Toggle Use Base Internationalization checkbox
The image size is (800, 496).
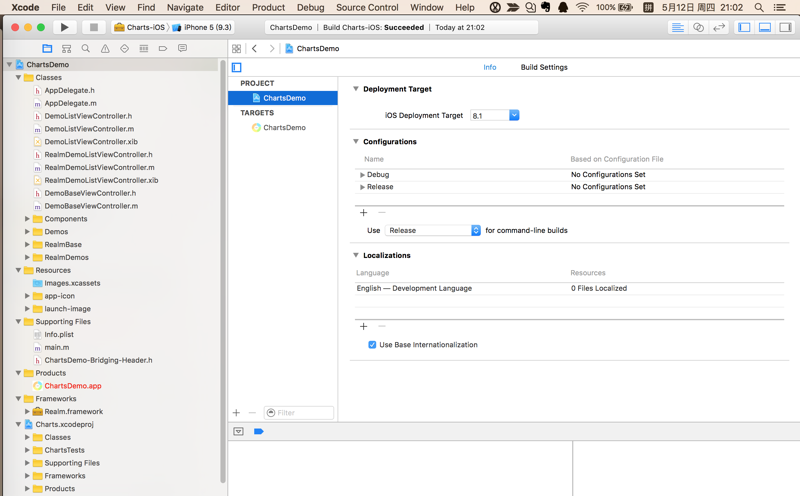(372, 345)
